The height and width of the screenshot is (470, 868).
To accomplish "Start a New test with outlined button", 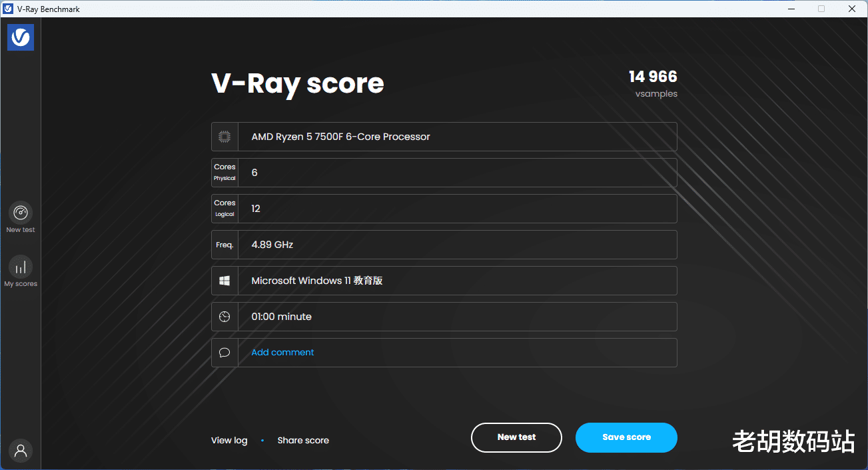I will tap(516, 437).
